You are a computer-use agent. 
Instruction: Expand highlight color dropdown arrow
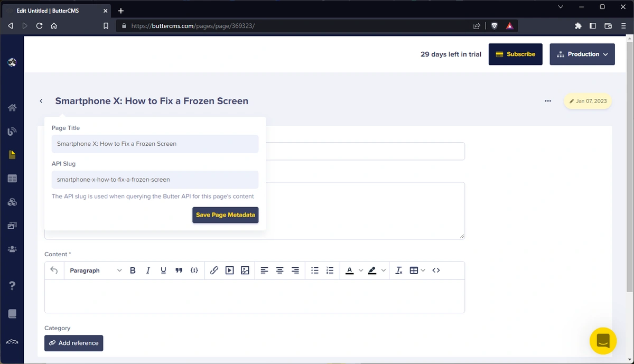384,270
